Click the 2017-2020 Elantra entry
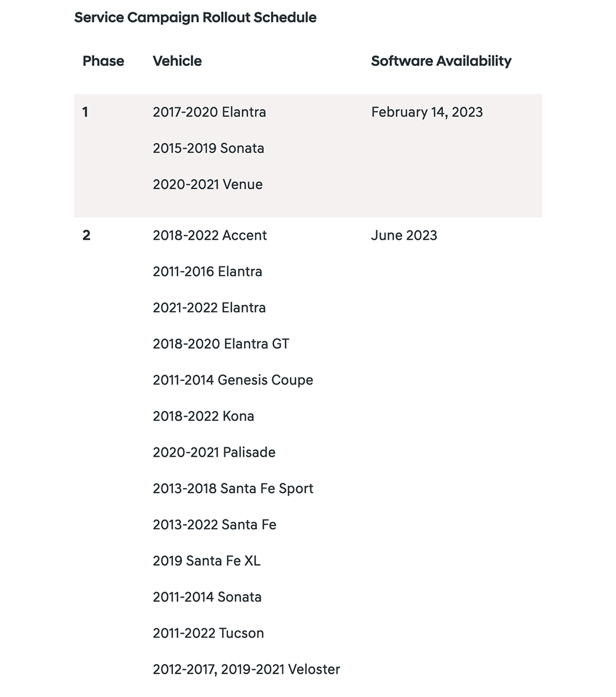This screenshot has width=616, height=697. (x=209, y=112)
